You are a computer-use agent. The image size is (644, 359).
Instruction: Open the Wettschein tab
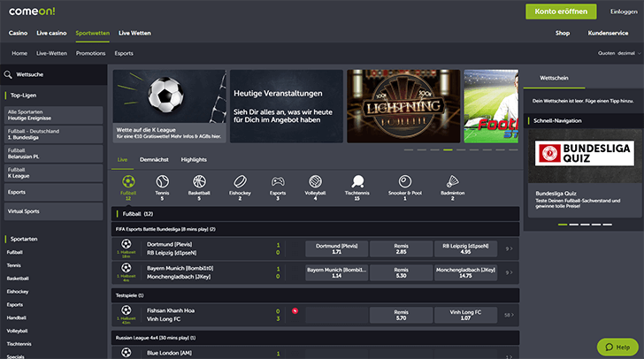[554, 78]
